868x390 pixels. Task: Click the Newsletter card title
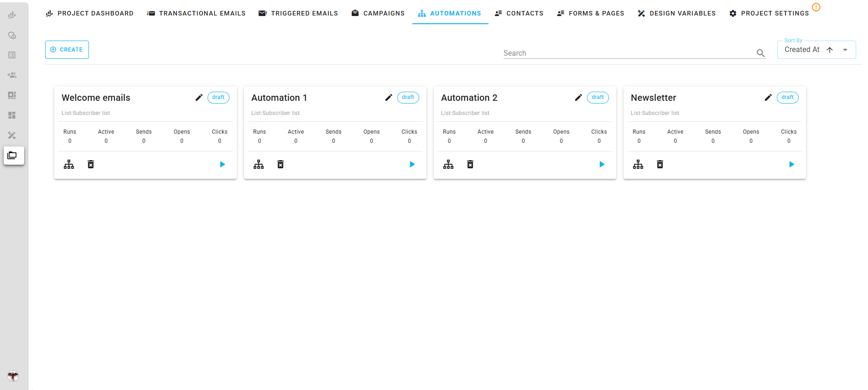click(x=654, y=98)
